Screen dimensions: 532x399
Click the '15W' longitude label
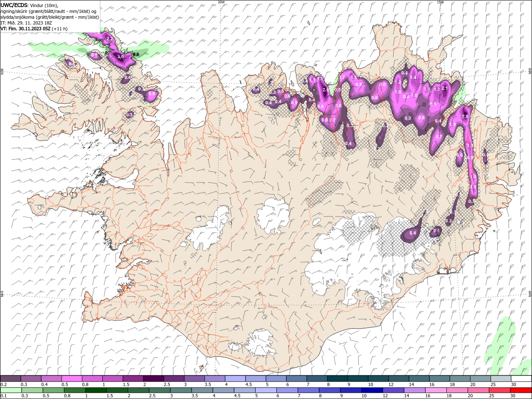pyautogui.click(x=440, y=2)
